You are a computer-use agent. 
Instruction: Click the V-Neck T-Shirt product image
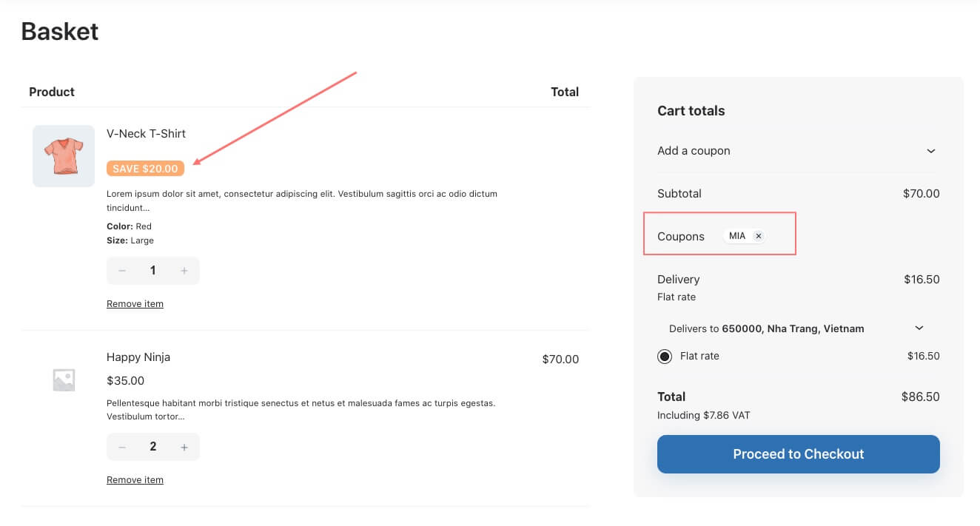(x=64, y=155)
